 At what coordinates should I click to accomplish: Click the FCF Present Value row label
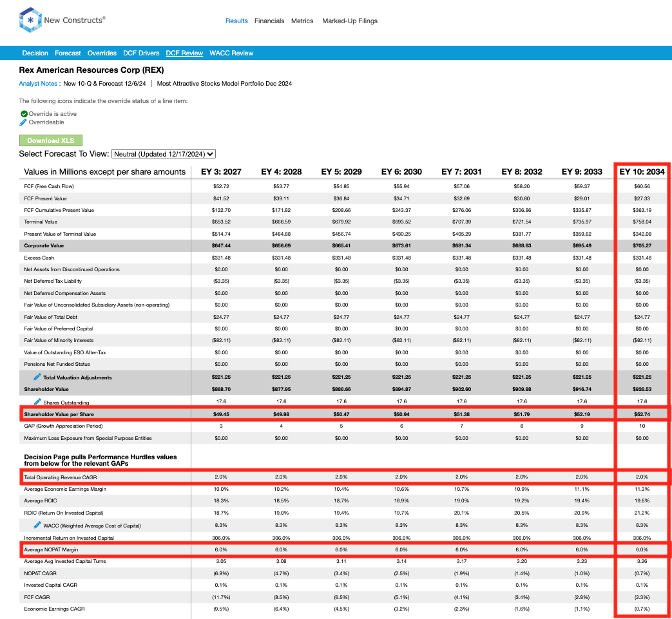[x=46, y=199]
